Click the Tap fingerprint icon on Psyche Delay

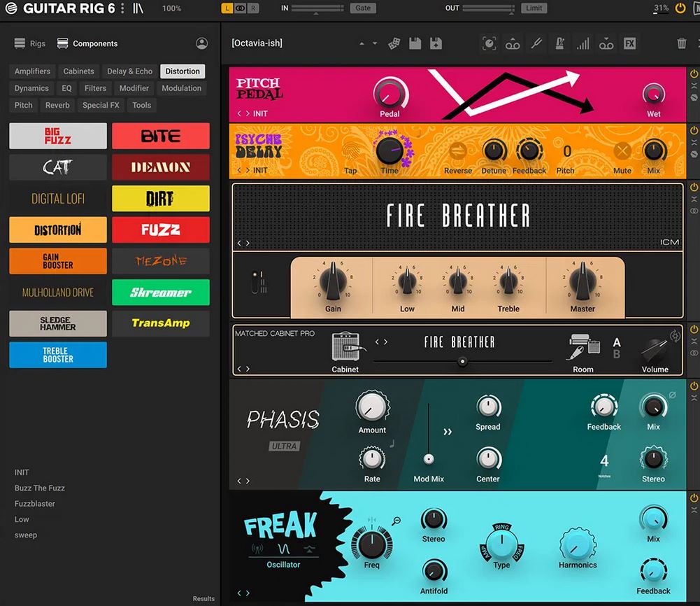click(x=351, y=152)
